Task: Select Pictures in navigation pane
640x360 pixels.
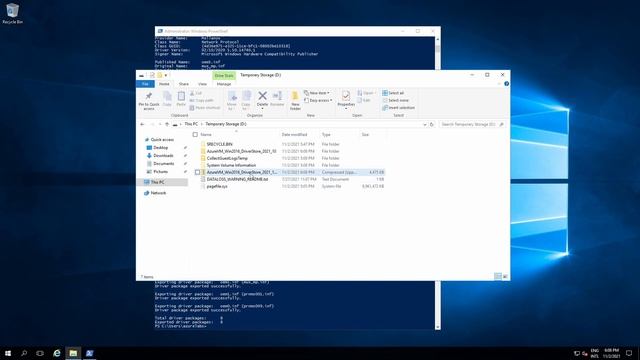Action: point(160,172)
